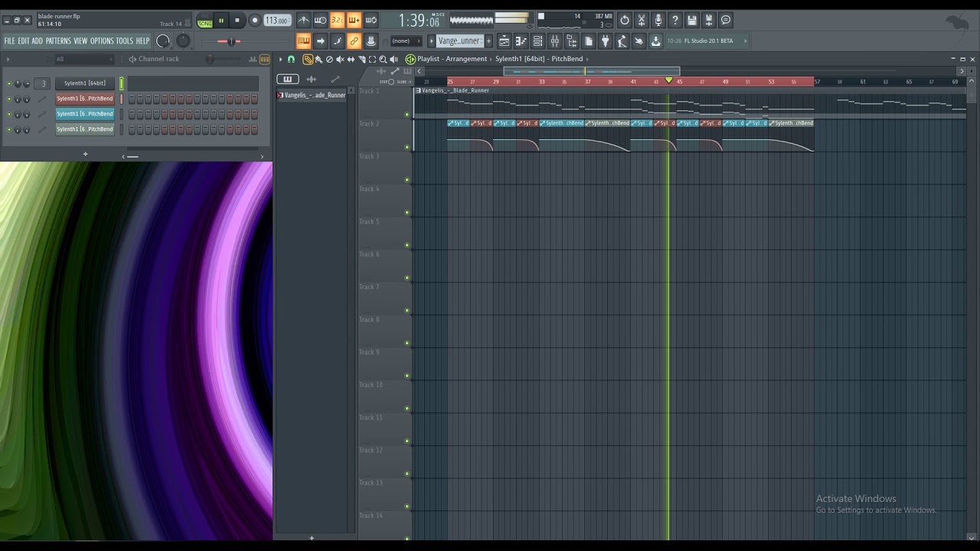Select the Sylenth1 [64bit] channel button
Image resolution: width=980 pixels, height=551 pixels.
click(x=85, y=83)
